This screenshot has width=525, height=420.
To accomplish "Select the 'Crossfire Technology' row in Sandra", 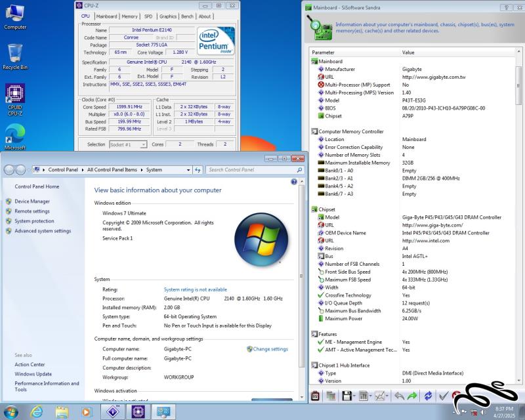I will 413,295.
